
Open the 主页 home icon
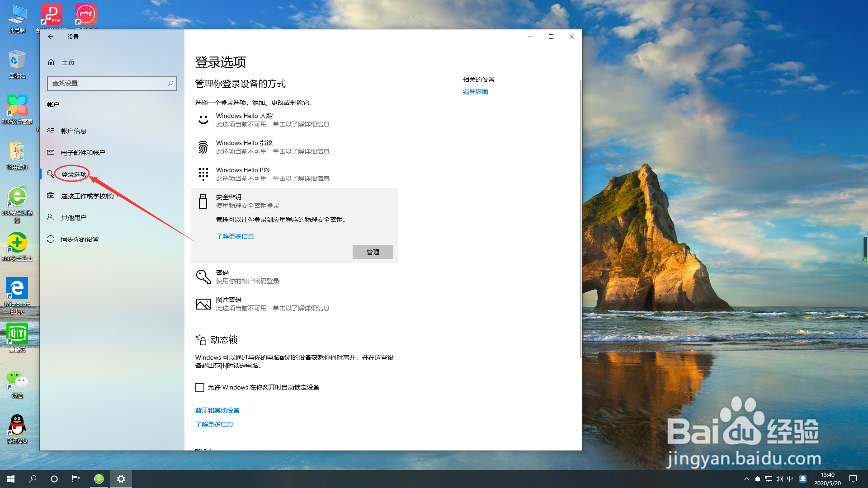(51, 62)
